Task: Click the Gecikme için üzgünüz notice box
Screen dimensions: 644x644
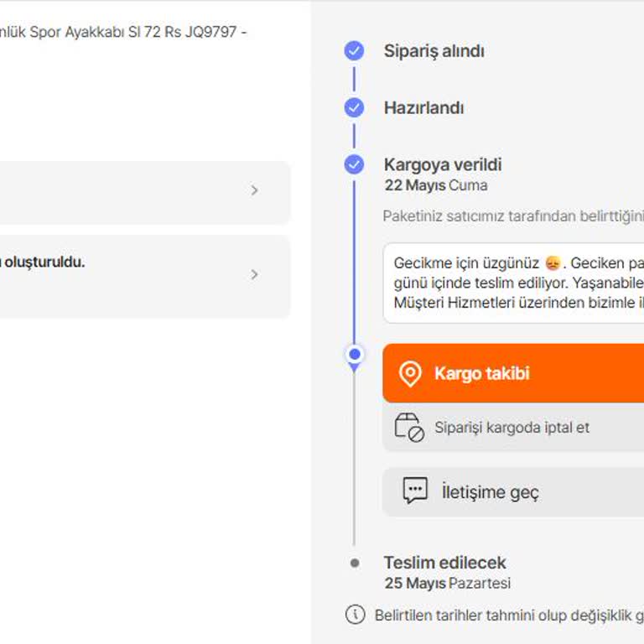Action: [513, 283]
